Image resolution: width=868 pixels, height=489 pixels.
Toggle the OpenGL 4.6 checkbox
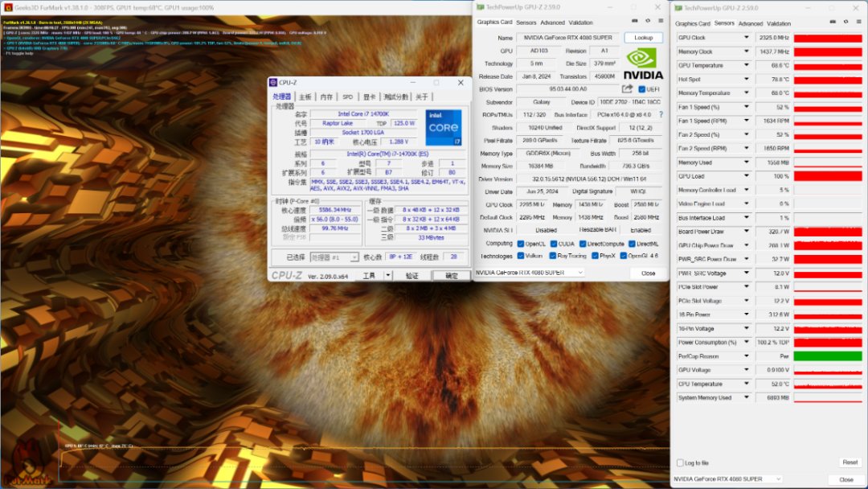[624, 256]
